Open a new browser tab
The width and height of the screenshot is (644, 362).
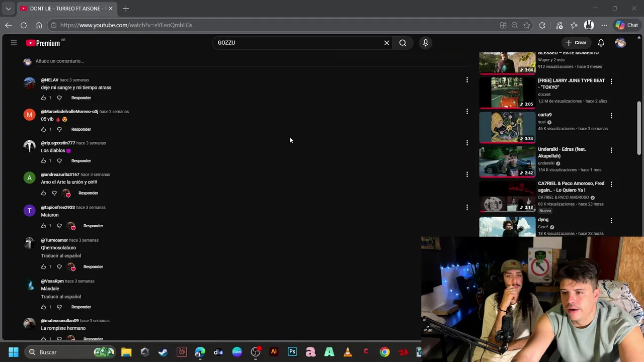pos(126,9)
